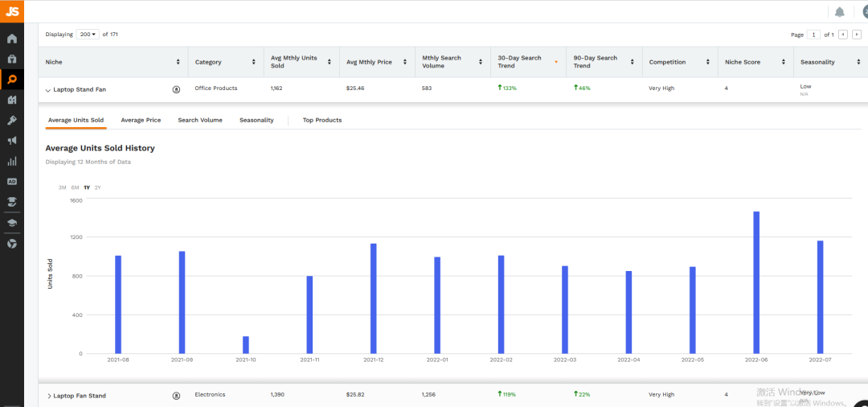The height and width of the screenshot is (407, 868).
Task: Toggle the 30-Day Search Trend sort arrow
Action: [x=556, y=62]
